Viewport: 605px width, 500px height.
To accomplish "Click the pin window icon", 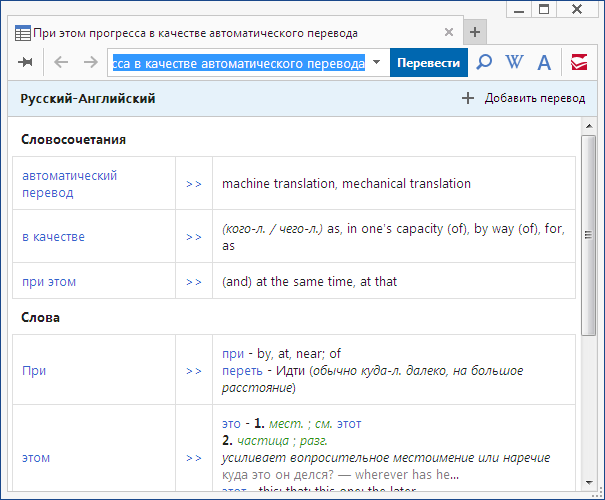I will tap(26, 63).
